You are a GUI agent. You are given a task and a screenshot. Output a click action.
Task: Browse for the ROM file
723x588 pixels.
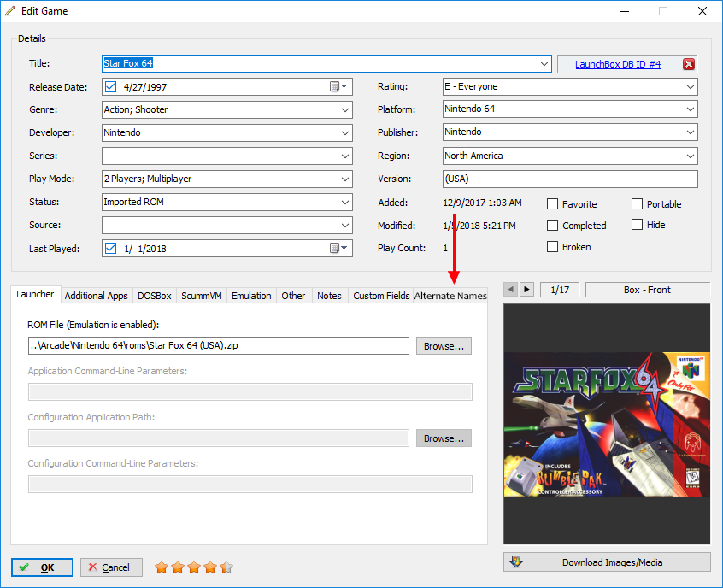(x=444, y=346)
